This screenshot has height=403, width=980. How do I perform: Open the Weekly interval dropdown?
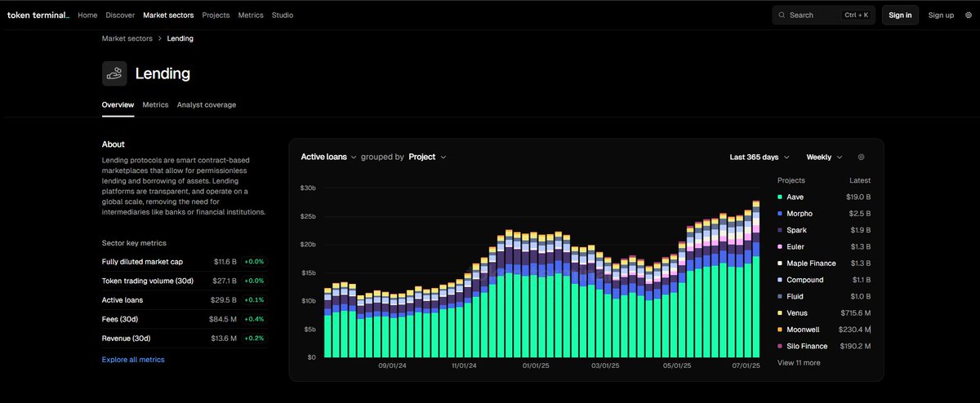pyautogui.click(x=823, y=157)
